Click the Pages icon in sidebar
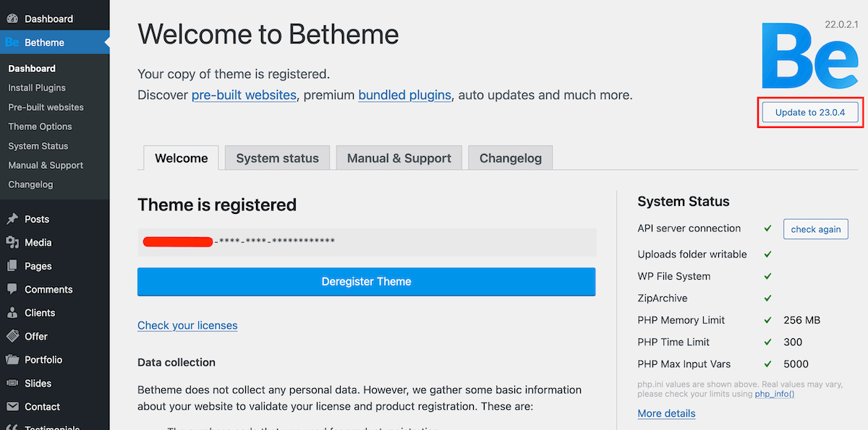868x430 pixels. 12,266
